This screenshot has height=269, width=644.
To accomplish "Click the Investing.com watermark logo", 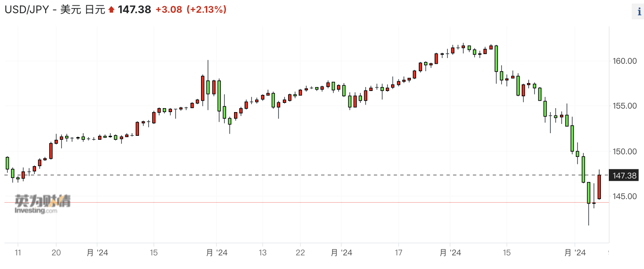I will tap(43, 204).
